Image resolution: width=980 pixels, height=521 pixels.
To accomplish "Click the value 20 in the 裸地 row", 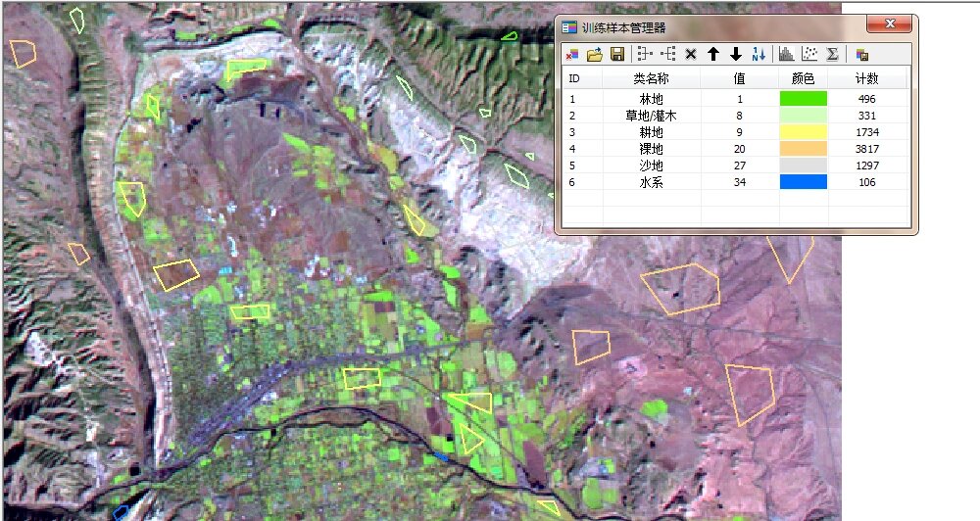I will coord(739,149).
